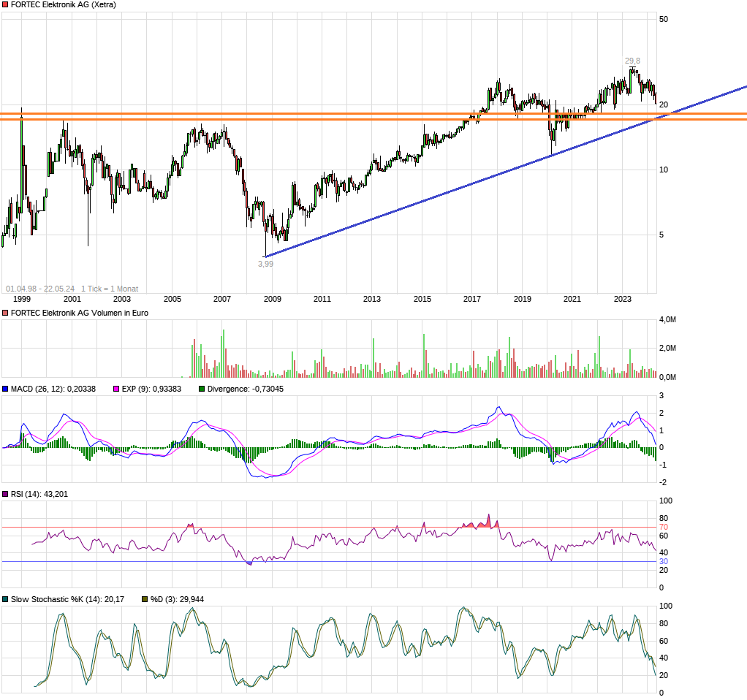Select the red Volumen in Euro legend square

4,312
